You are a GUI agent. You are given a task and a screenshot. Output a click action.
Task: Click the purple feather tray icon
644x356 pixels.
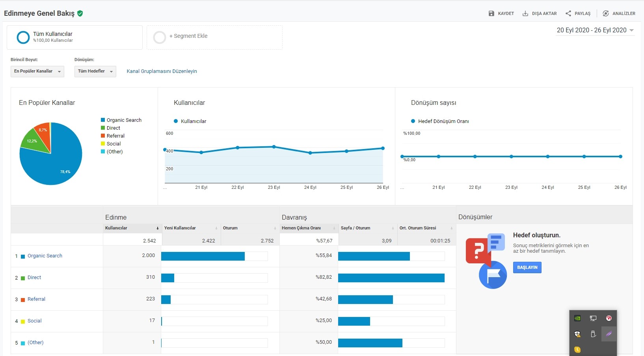[609, 334]
